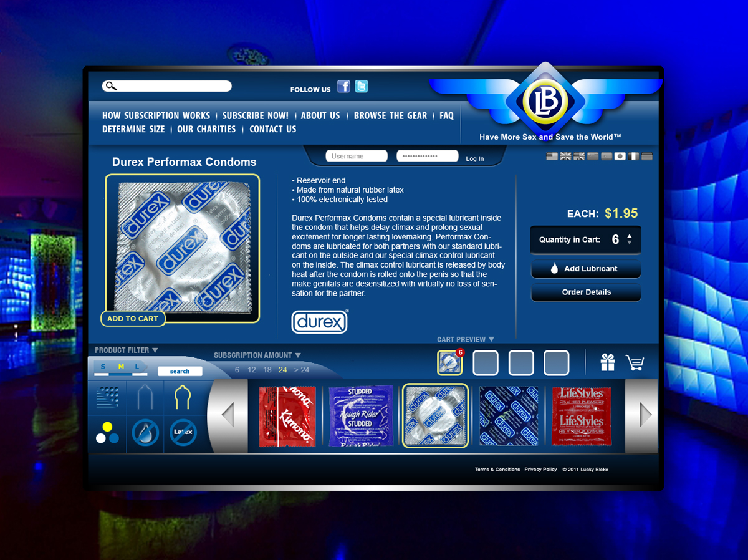Image resolution: width=748 pixels, height=560 pixels.
Task: Set subscription amount to 24
Action: tap(283, 370)
